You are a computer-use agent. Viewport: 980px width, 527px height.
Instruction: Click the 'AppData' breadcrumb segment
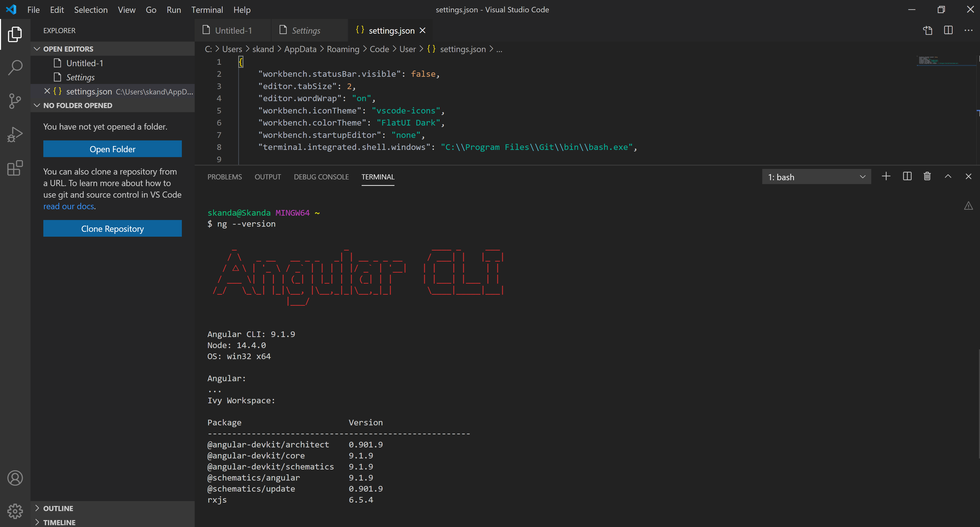point(300,49)
